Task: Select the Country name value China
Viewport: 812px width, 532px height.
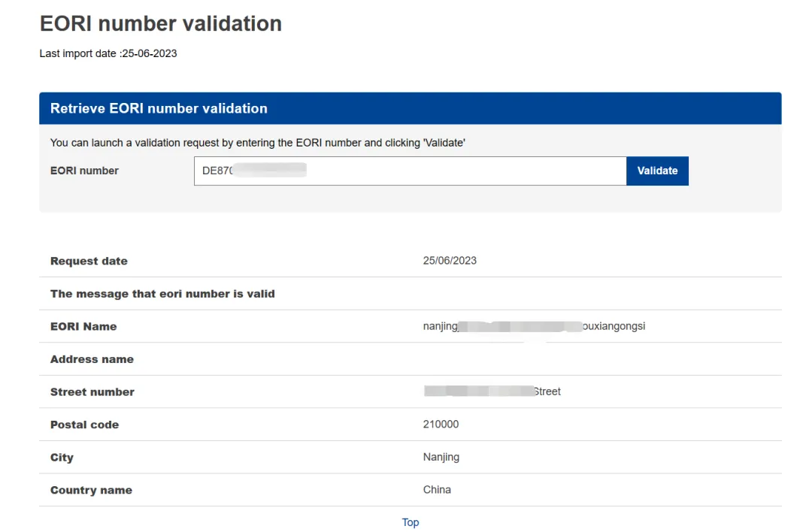Action: 437,490
